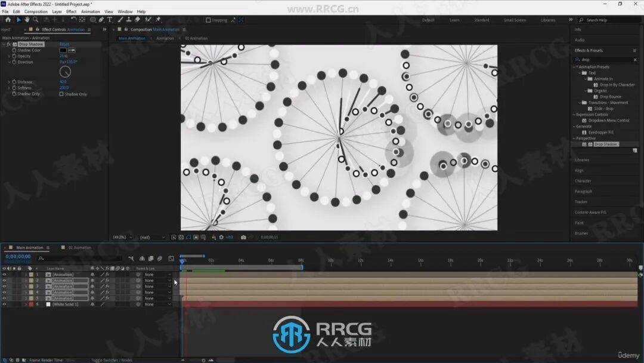644x363 pixels.
Task: Switch to the Small Screen workspace
Action: pos(515,20)
